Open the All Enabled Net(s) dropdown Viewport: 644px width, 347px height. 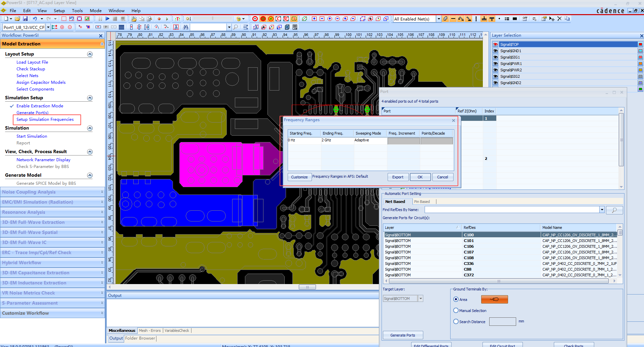pos(439,19)
